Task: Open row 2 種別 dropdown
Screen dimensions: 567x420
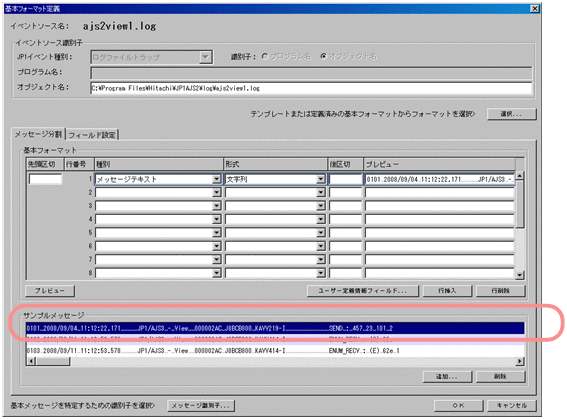Action: tap(217, 192)
